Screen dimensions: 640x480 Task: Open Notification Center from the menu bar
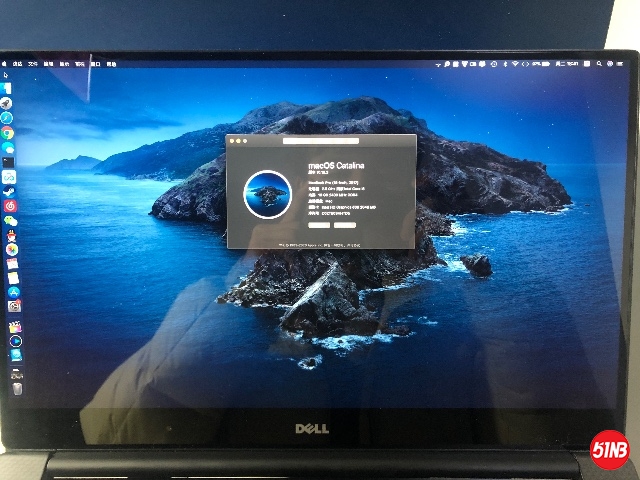pyautogui.click(x=618, y=64)
